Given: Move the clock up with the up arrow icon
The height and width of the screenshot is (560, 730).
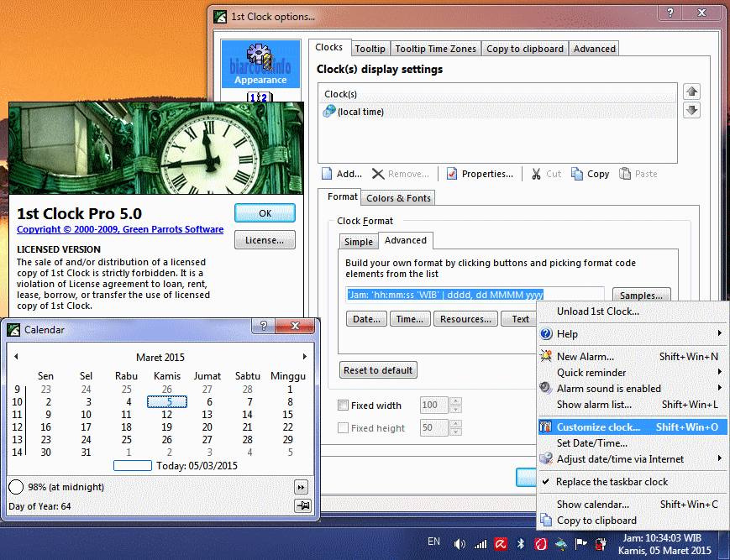Looking at the screenshot, I should [691, 92].
